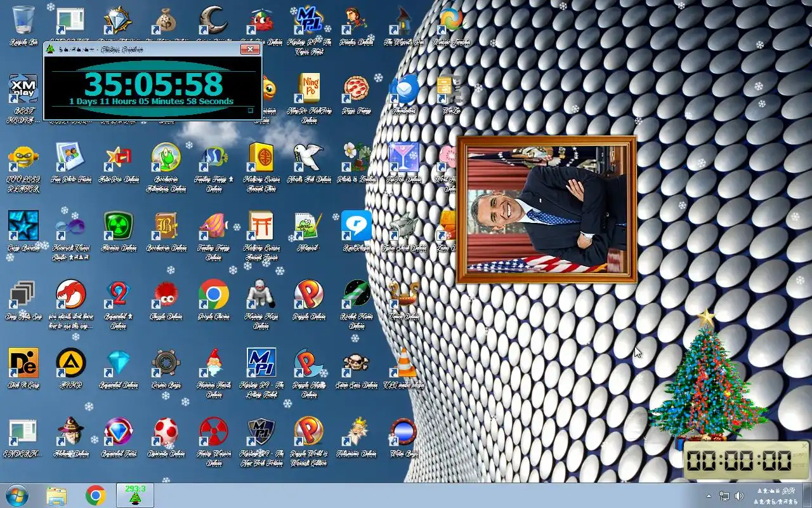This screenshot has width=812, height=508.
Task: Open the money bag game icon
Action: (x=166, y=19)
